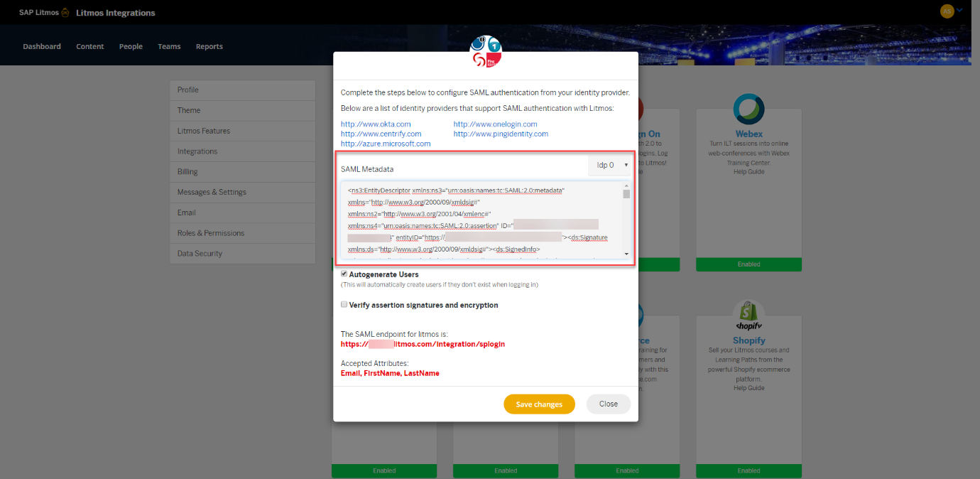Image resolution: width=980 pixels, height=479 pixels.
Task: Open the Dashboard menu
Action: [x=42, y=46]
